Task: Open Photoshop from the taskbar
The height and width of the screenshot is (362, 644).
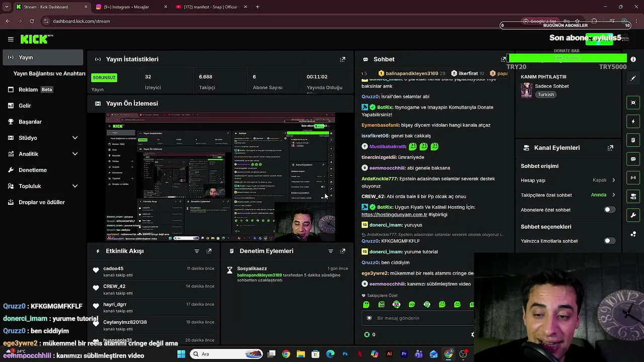Action: coord(345,354)
